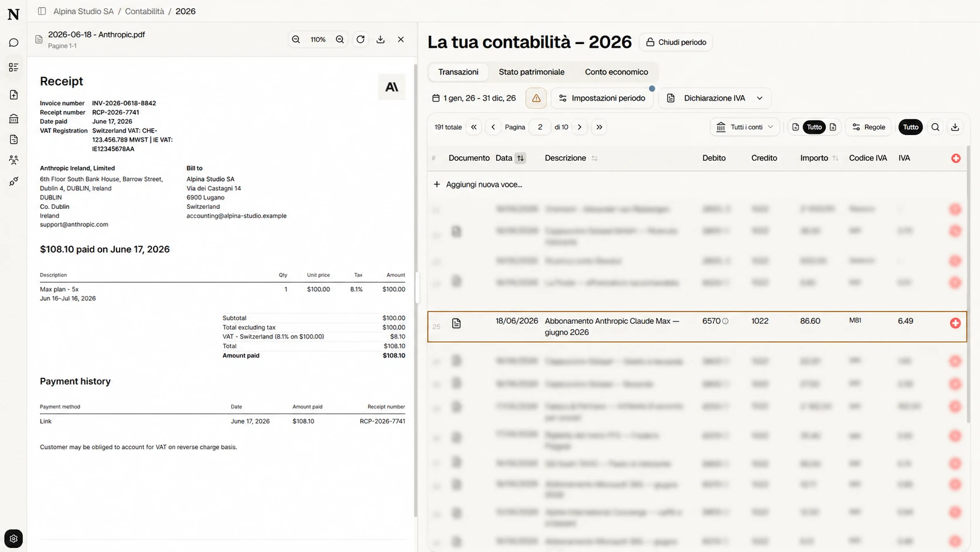The height and width of the screenshot is (552, 980).
Task: Filter entries without document icon
Action: [833, 127]
